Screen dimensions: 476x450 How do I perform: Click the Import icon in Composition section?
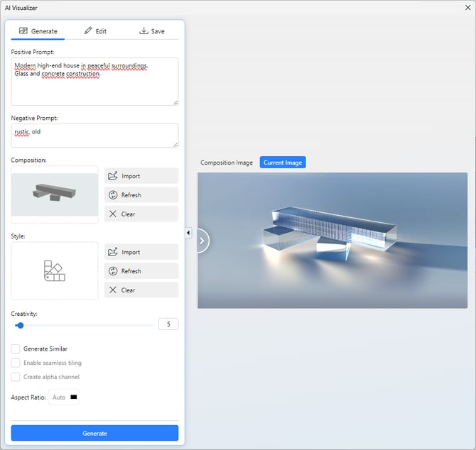[113, 176]
